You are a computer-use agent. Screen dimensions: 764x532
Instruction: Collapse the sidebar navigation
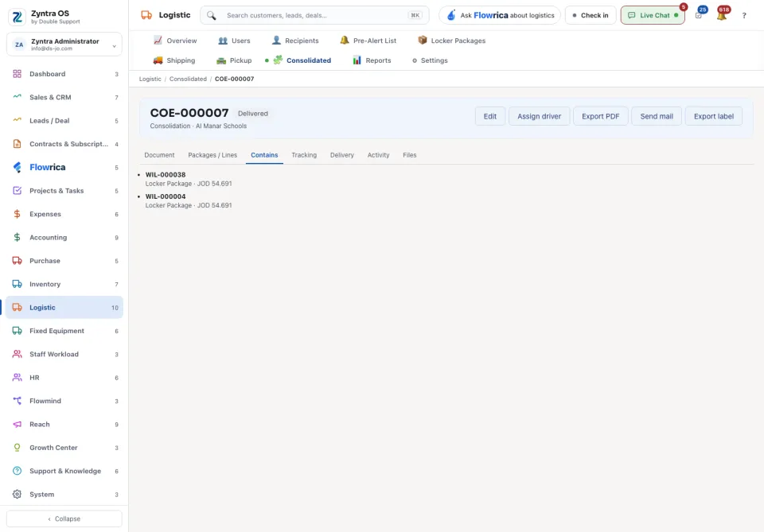pyautogui.click(x=64, y=518)
